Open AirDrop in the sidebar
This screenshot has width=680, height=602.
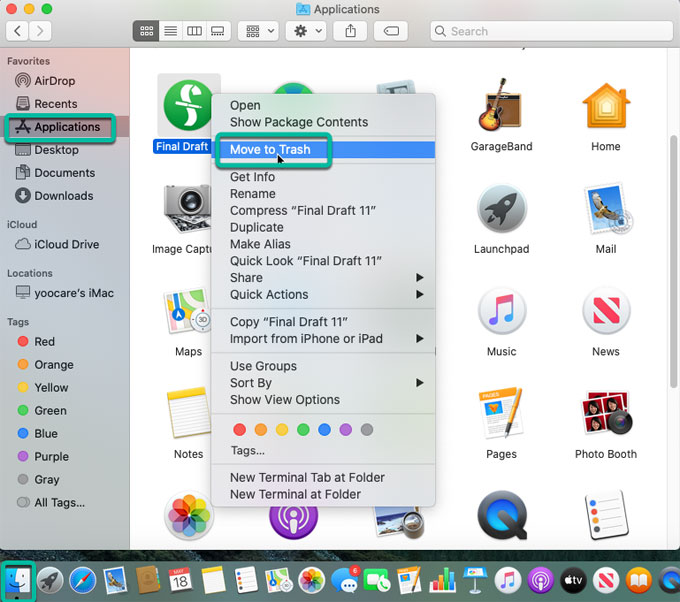(x=65, y=81)
